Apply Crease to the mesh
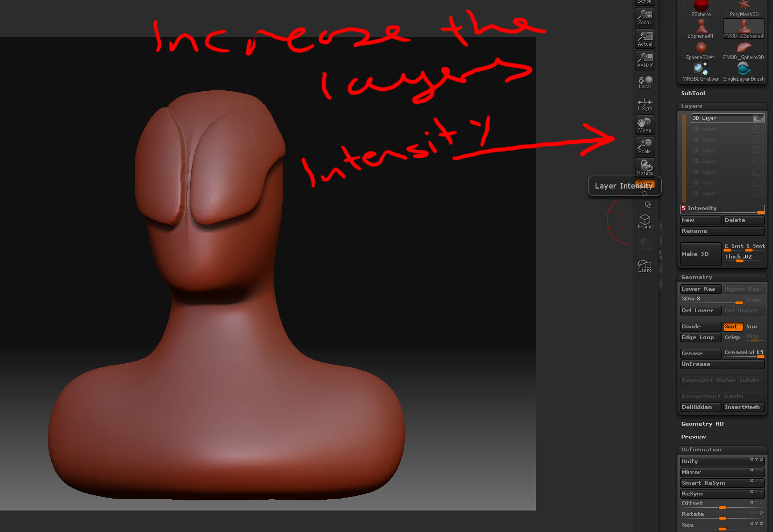Viewport: 773px width, 532px height. click(x=700, y=354)
